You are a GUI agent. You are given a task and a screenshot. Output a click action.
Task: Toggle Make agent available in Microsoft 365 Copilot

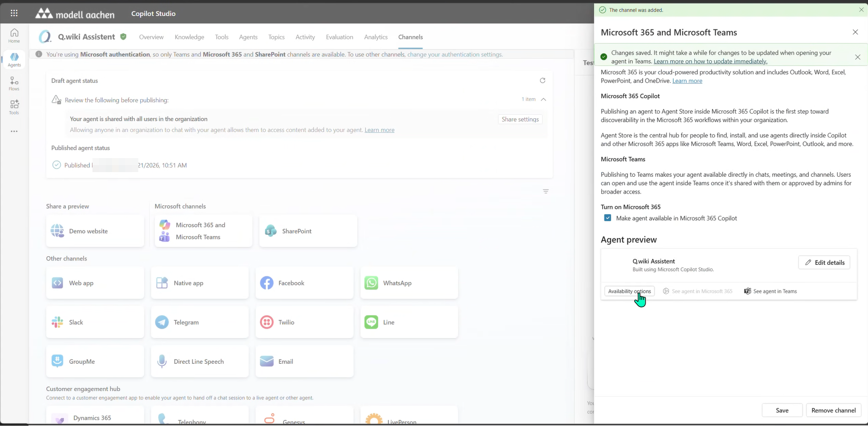click(607, 218)
